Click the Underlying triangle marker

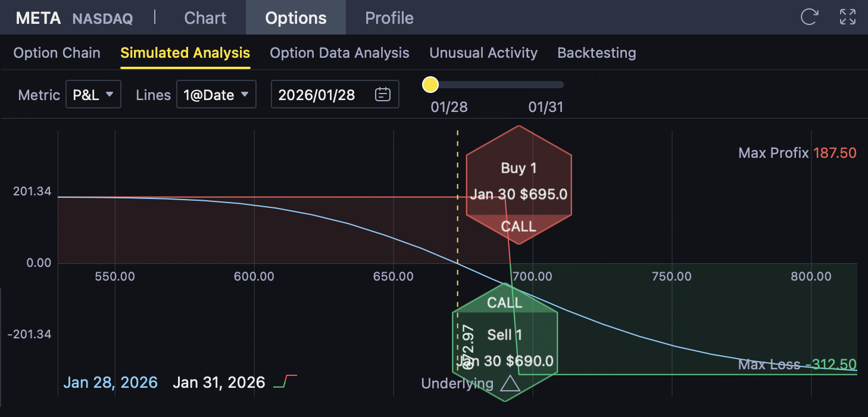click(x=510, y=383)
